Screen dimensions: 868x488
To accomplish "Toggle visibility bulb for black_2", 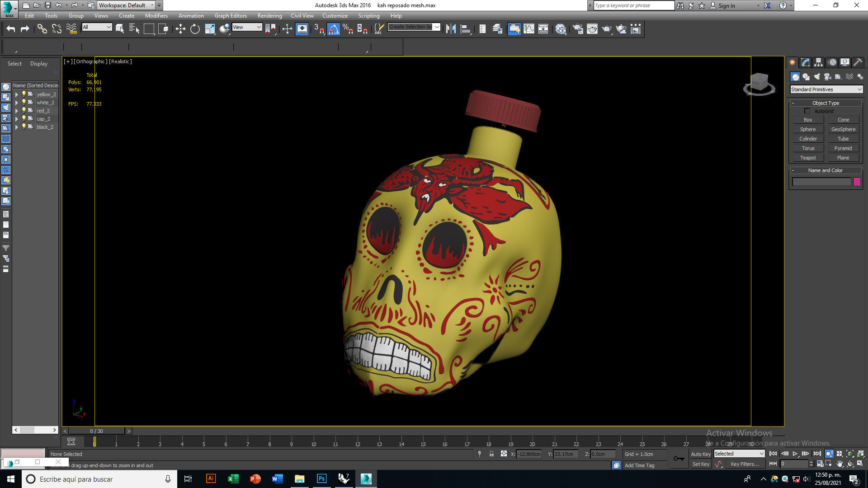I will (24, 127).
